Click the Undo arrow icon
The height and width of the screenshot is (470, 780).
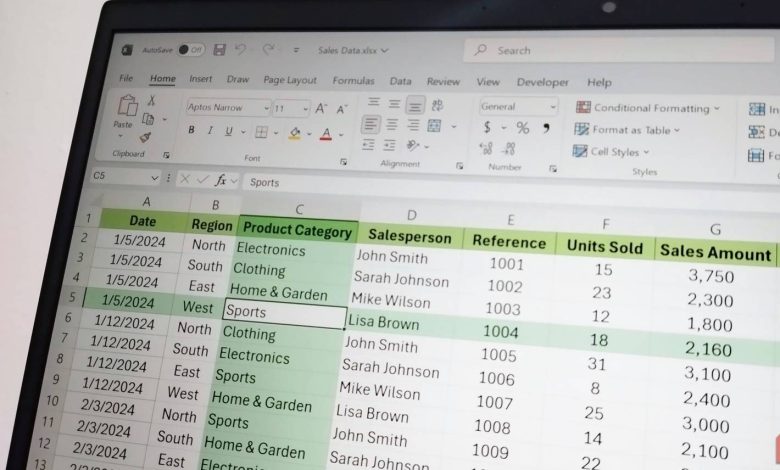(x=240, y=50)
